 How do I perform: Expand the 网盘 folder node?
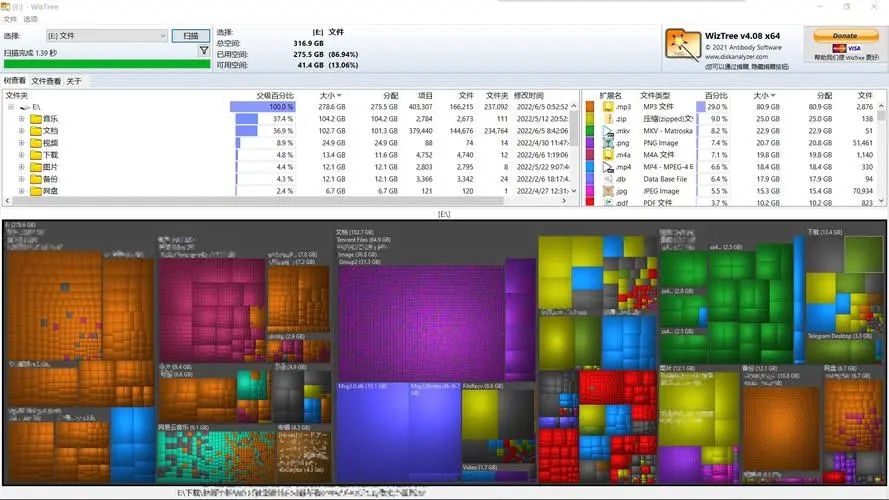tap(22, 191)
